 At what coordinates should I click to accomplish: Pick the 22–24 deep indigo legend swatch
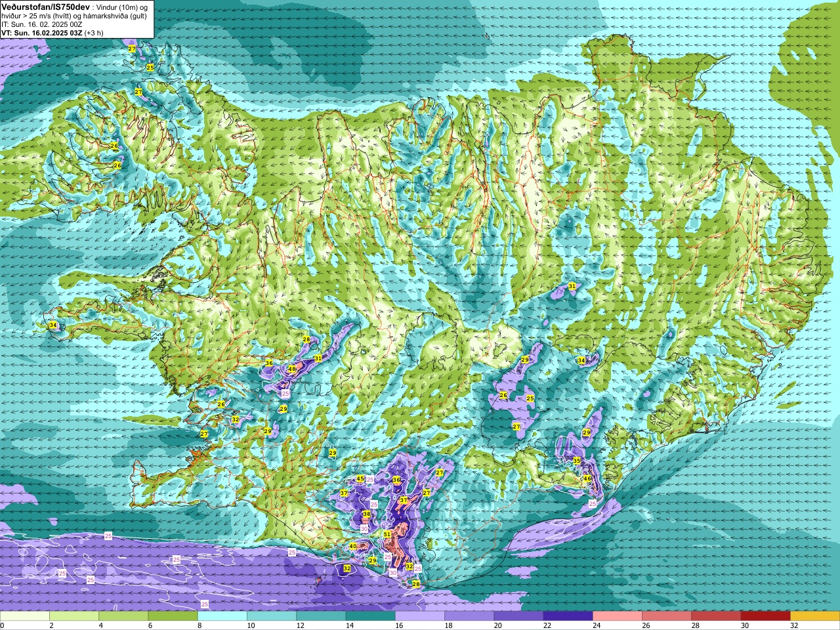click(568, 616)
